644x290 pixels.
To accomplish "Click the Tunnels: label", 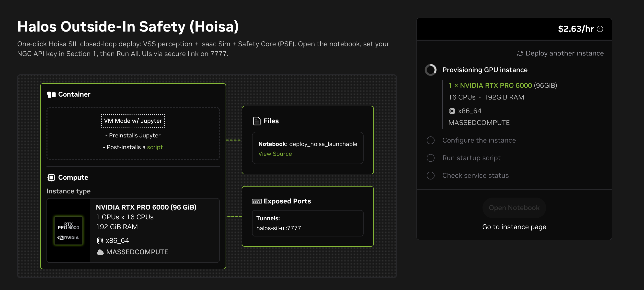I will coord(268,218).
